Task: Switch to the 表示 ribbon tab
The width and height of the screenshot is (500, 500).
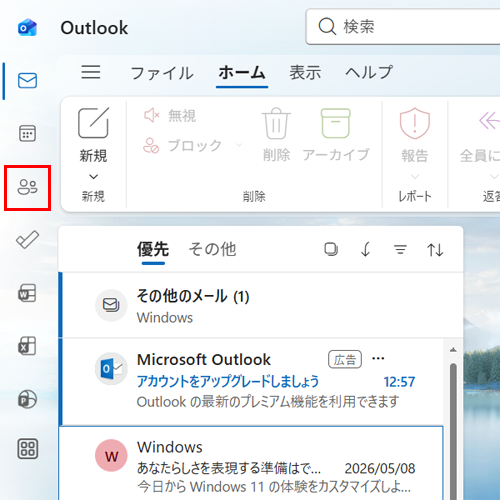Action: coord(305,72)
